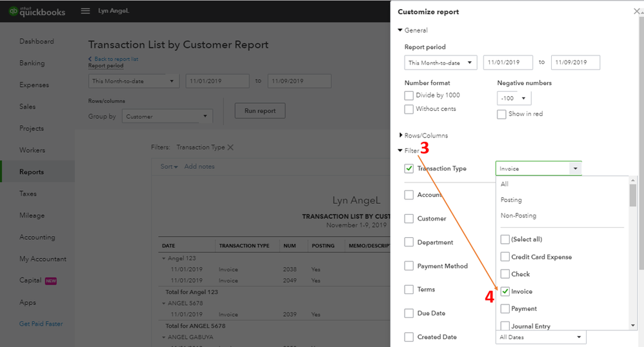Open the Sales section

[28, 107]
